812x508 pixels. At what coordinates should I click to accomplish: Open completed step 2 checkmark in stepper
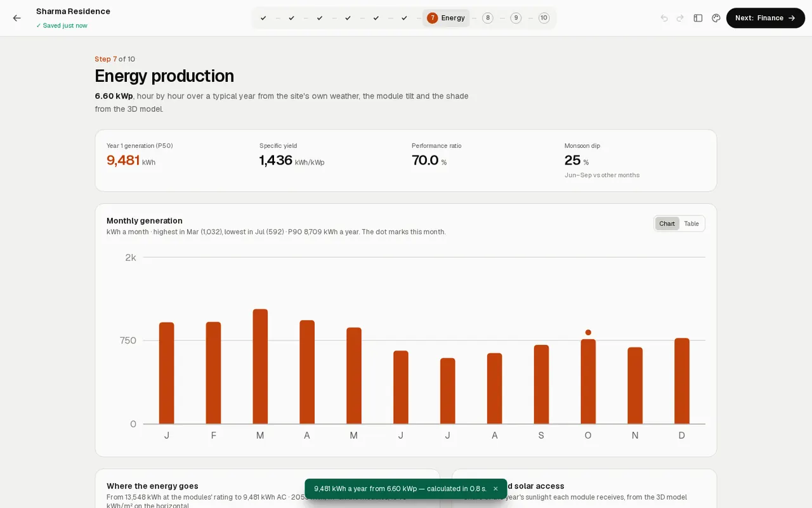[x=291, y=18]
